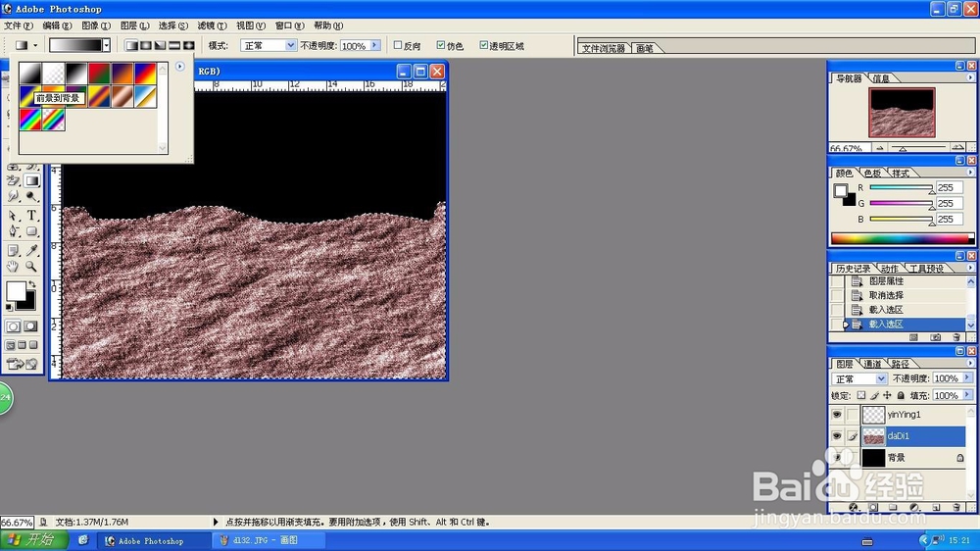Select the Dodge tool in toolbox

(x=32, y=196)
